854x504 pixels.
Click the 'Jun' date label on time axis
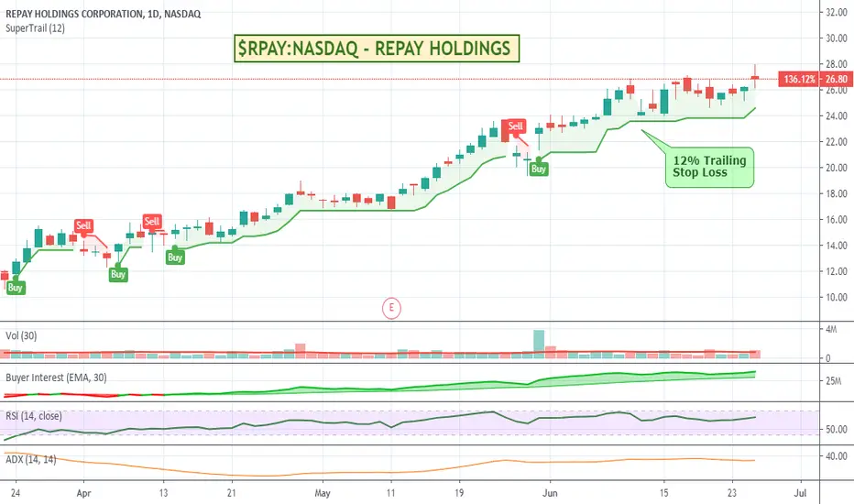tap(550, 493)
